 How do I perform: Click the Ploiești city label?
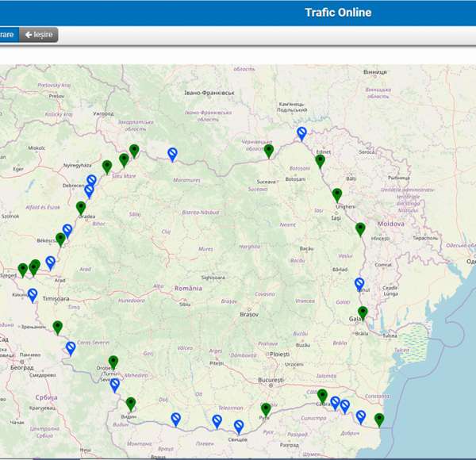279,354
